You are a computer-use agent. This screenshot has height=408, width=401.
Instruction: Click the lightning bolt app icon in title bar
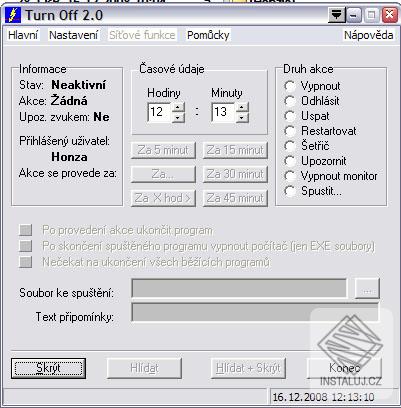tap(13, 15)
